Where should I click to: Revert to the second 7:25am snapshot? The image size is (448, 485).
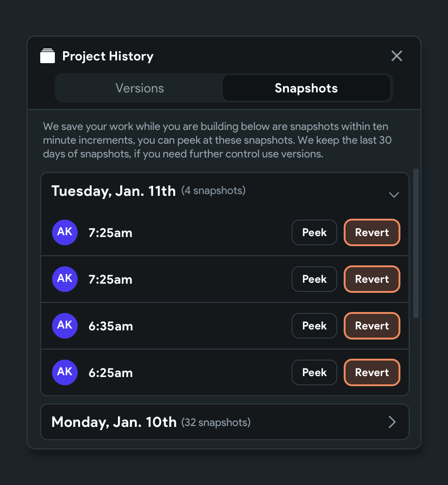click(372, 279)
